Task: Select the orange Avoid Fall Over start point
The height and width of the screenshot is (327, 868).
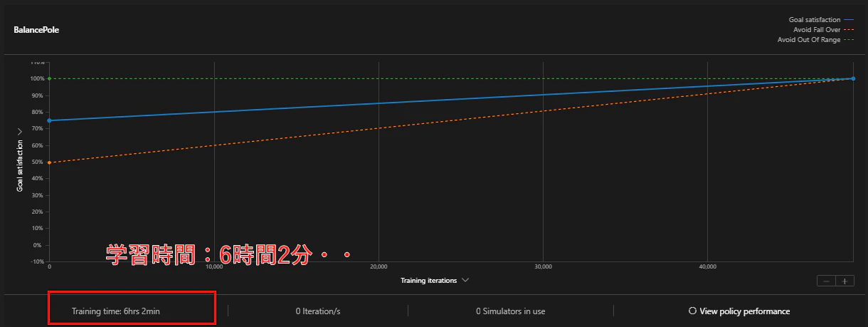Action: 49,162
